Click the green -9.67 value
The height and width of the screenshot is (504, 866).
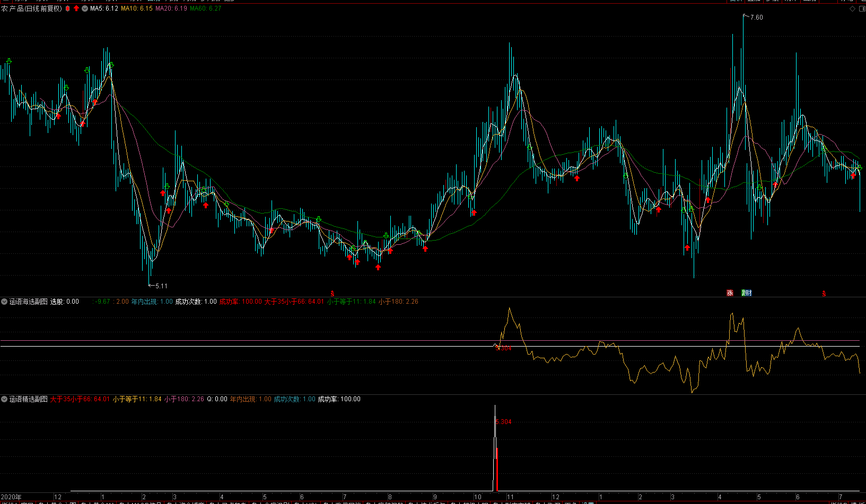coord(103,302)
